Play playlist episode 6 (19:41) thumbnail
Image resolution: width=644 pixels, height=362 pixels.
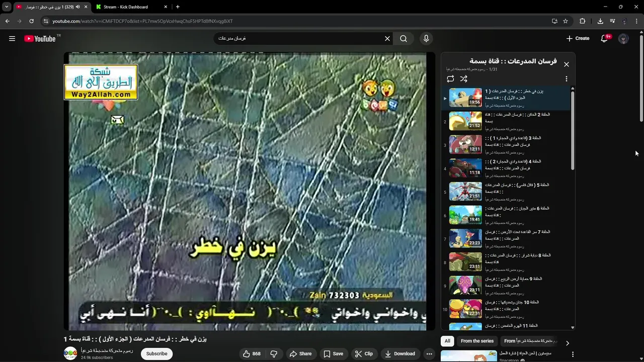pyautogui.click(x=465, y=215)
